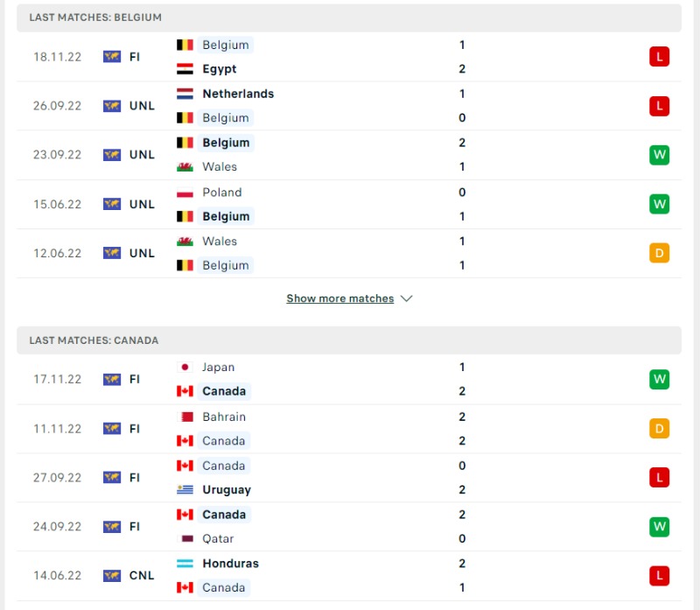Click the Last Matches: Canada header
The height and width of the screenshot is (610, 700).
349,340
